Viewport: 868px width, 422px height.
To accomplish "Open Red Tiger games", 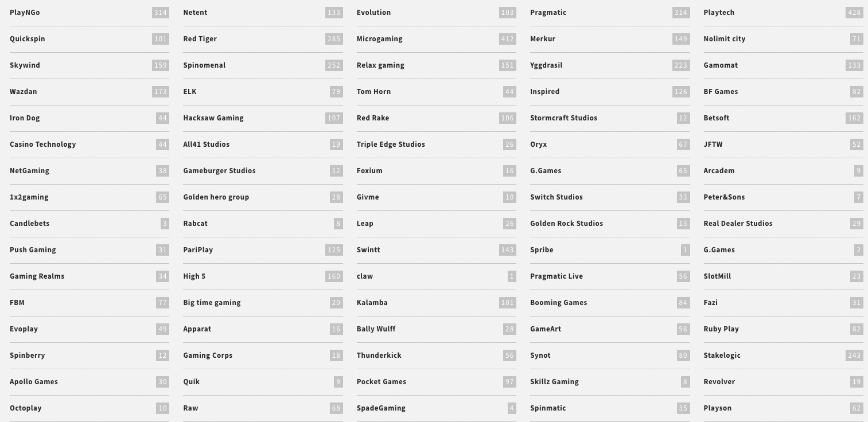I will (x=263, y=39).
